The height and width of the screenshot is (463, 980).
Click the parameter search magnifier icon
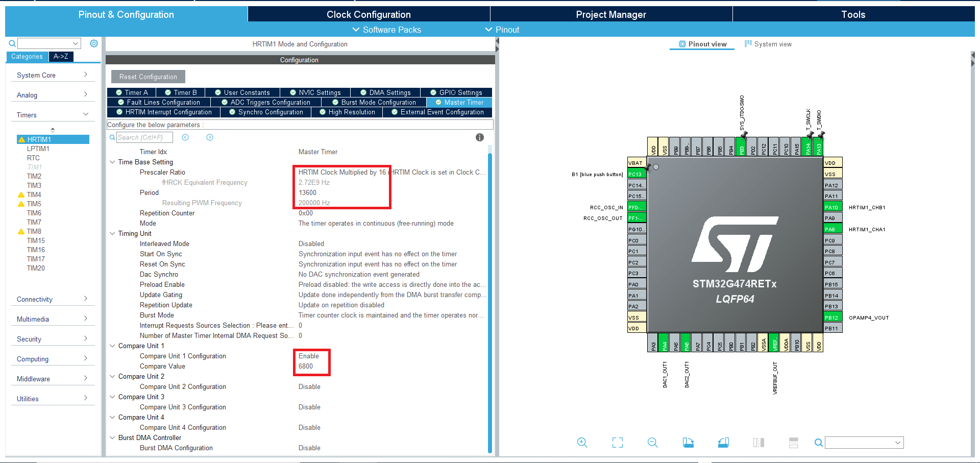(112, 137)
